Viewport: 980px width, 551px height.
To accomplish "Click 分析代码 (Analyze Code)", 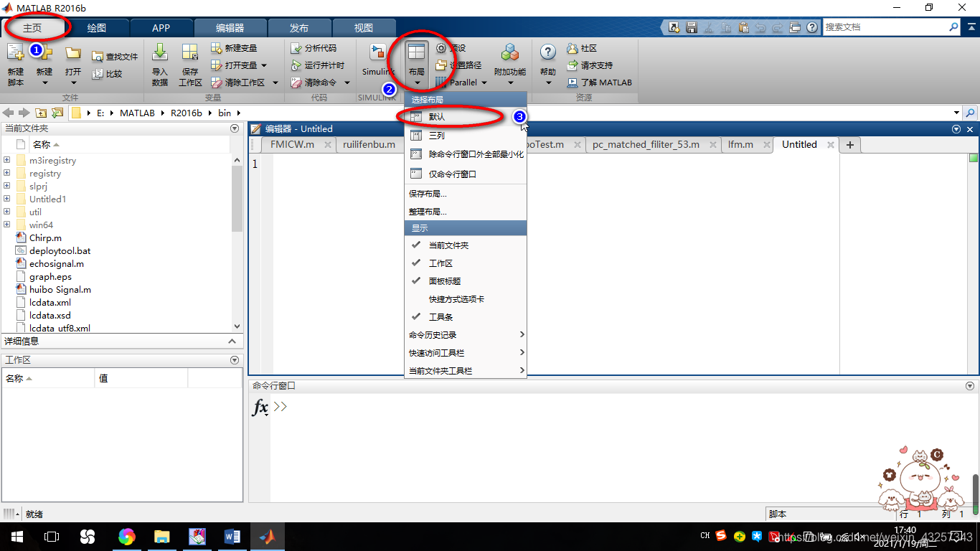I will click(x=314, y=48).
